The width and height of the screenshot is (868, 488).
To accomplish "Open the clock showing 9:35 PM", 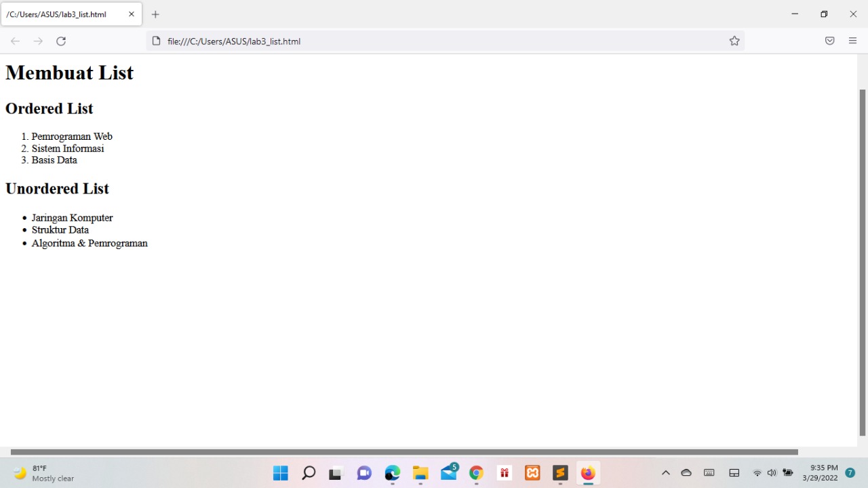I will pyautogui.click(x=820, y=473).
